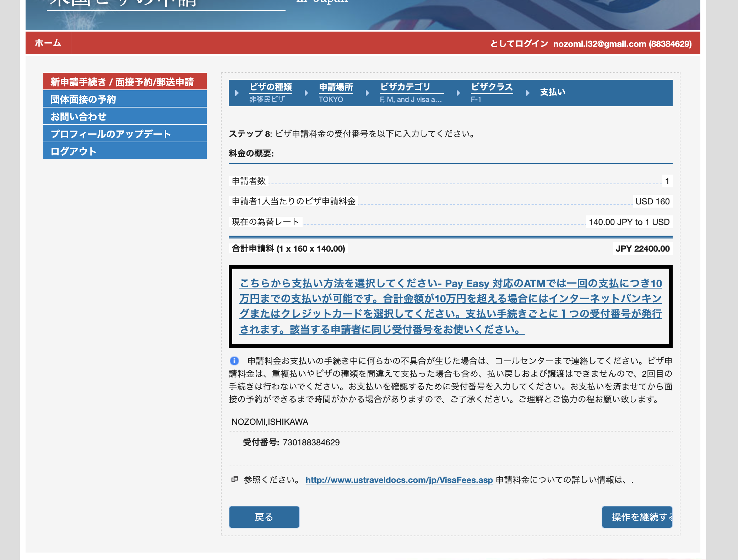Click the arrow before 申請場所 in the breadcrumb
Image resolution: width=738 pixels, height=560 pixels.
coord(306,93)
